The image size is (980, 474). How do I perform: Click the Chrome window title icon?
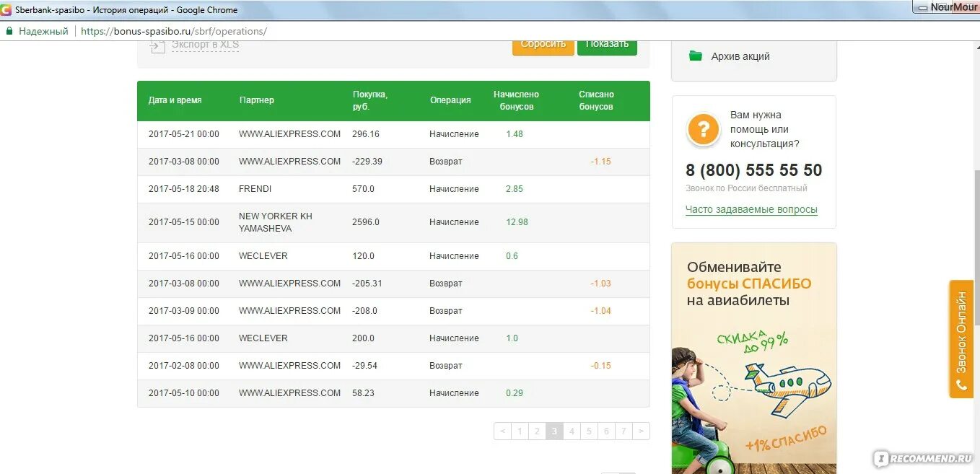click(6, 9)
